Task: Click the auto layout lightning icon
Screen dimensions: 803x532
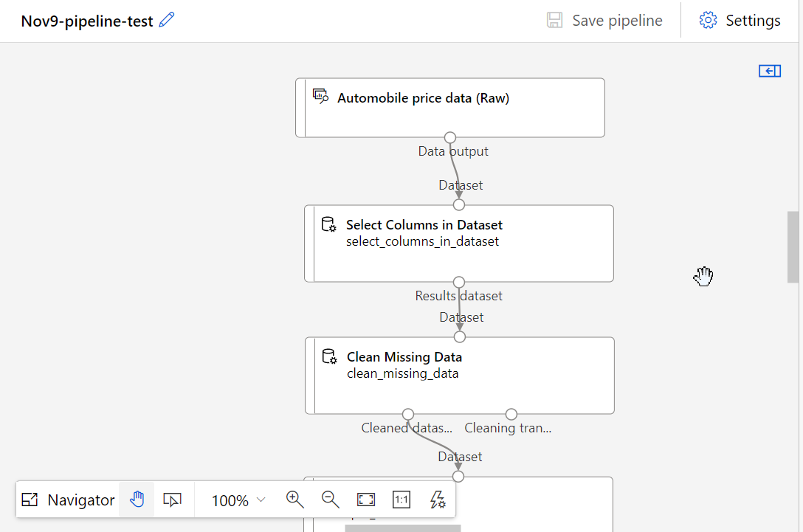Action: (x=437, y=500)
